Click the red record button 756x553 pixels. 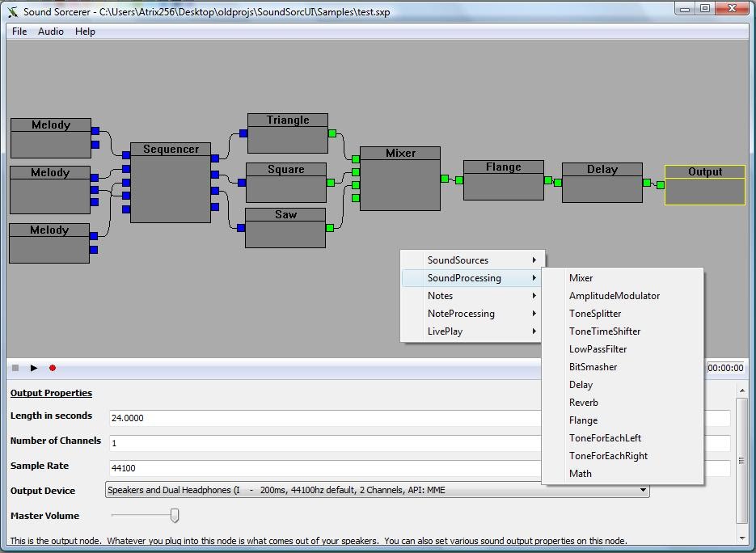click(53, 368)
